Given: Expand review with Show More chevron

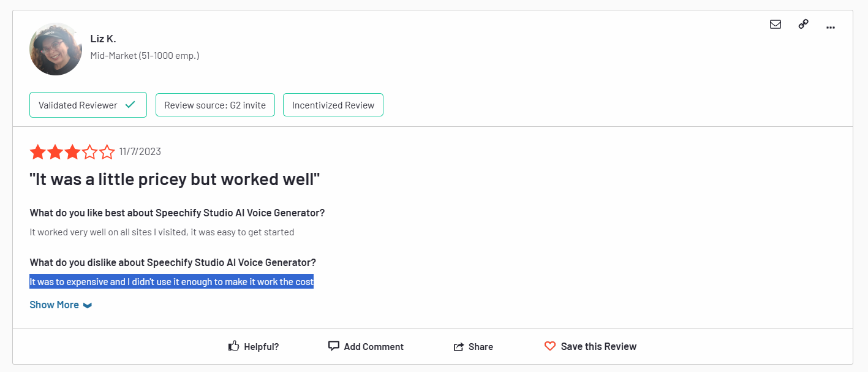Looking at the screenshot, I should 88,305.
